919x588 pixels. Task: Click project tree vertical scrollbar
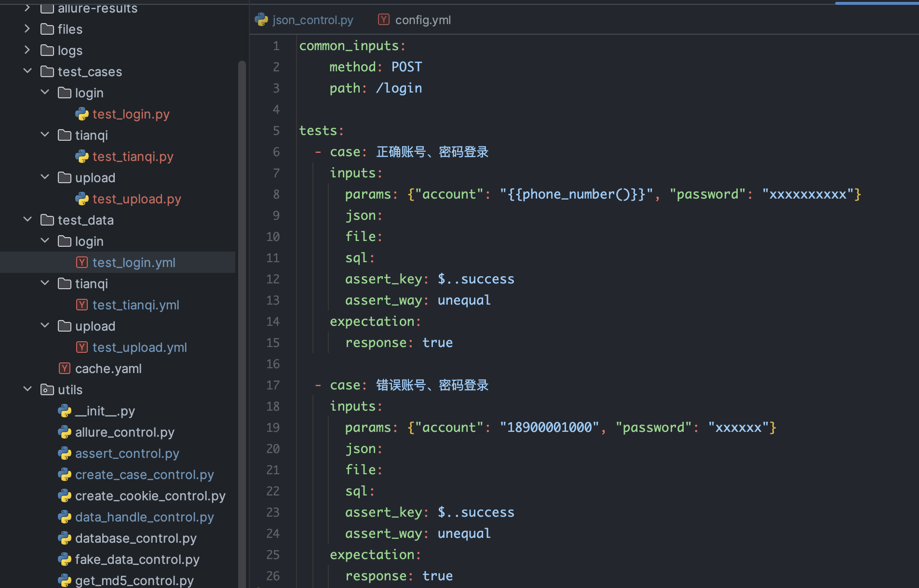[242, 324]
